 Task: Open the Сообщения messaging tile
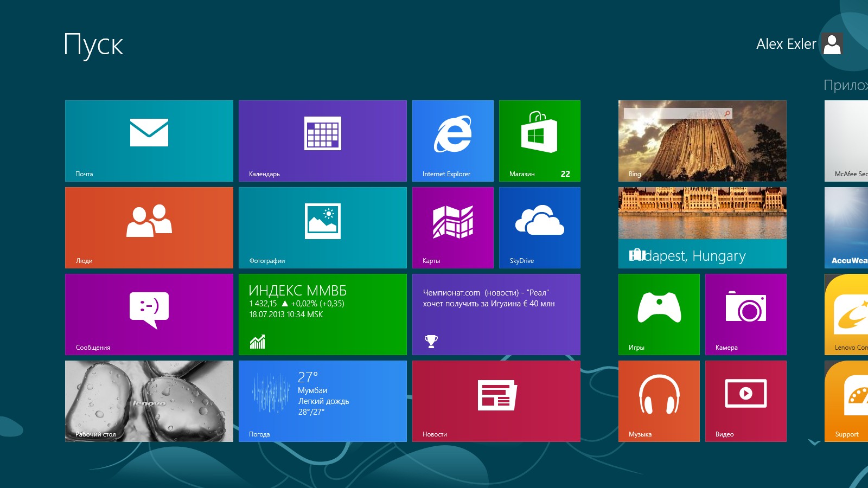149,314
